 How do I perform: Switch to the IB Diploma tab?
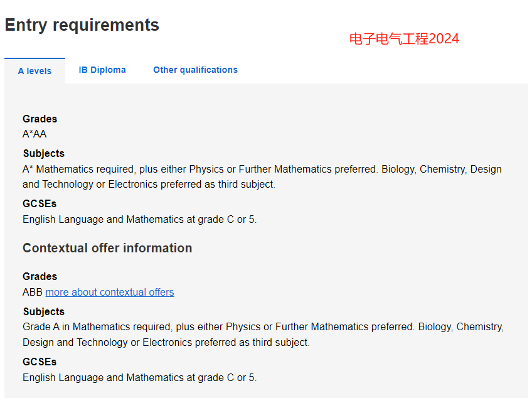click(x=102, y=70)
